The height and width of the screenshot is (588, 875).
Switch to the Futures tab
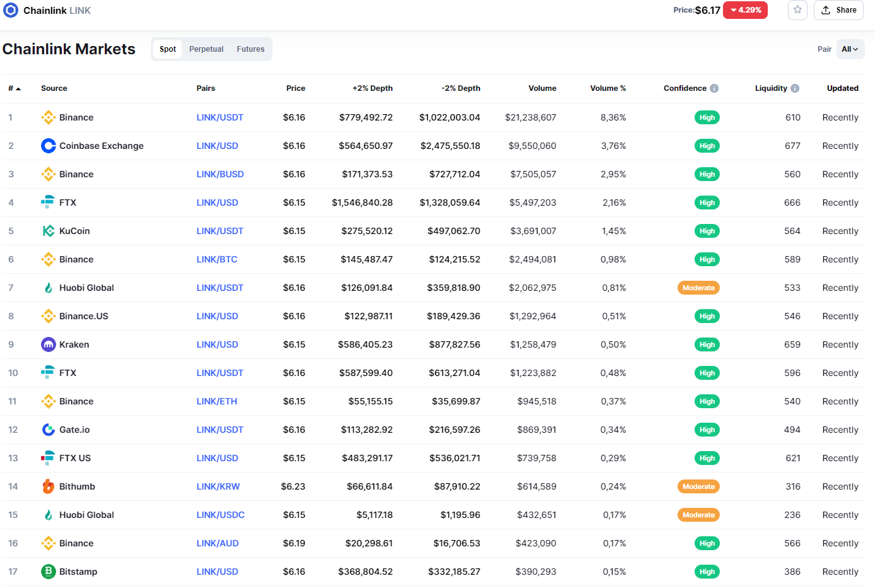tap(250, 49)
